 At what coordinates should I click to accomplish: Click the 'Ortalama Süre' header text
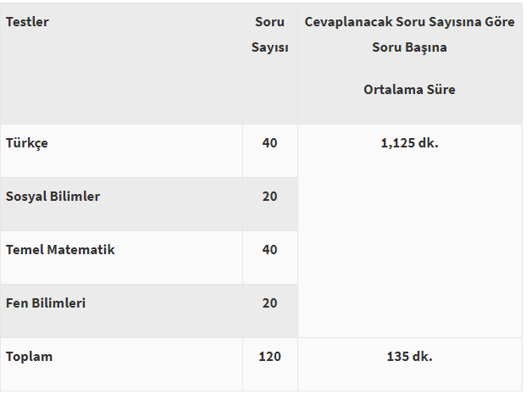[409, 89]
